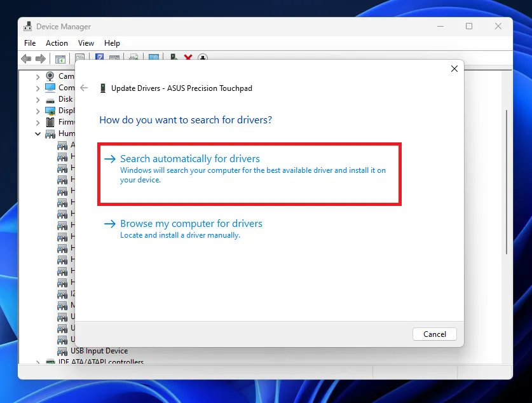This screenshot has height=403, width=532.
Task: Expand the Display adapters tree node
Action: pyautogui.click(x=38, y=111)
